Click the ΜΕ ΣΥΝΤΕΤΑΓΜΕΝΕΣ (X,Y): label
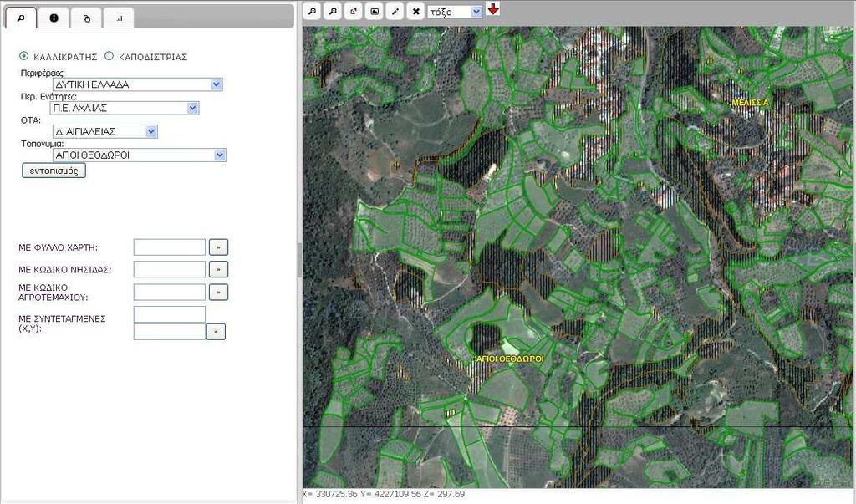 pyautogui.click(x=62, y=323)
